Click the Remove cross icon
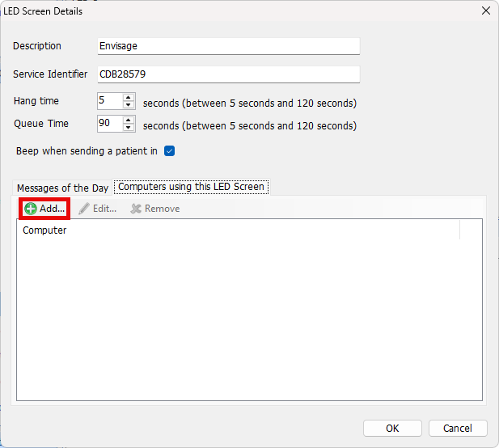Screen dimensions: 499x448 [136, 209]
